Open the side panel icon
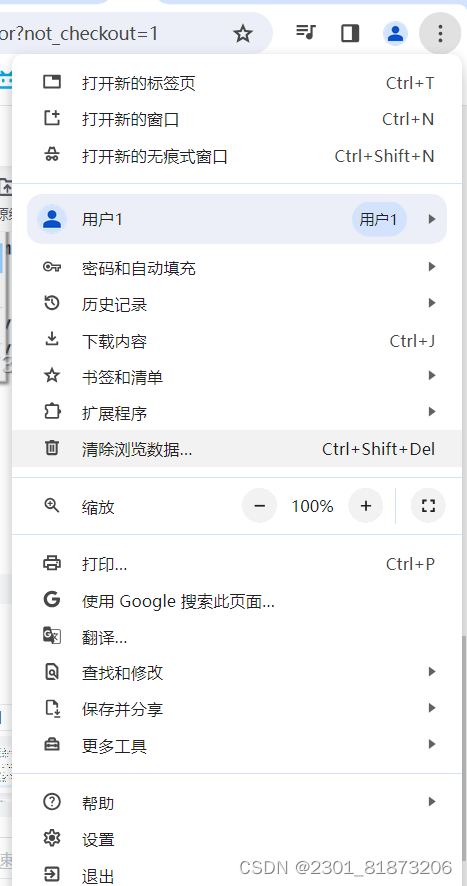Viewport: 467px width, 886px height. click(x=350, y=33)
